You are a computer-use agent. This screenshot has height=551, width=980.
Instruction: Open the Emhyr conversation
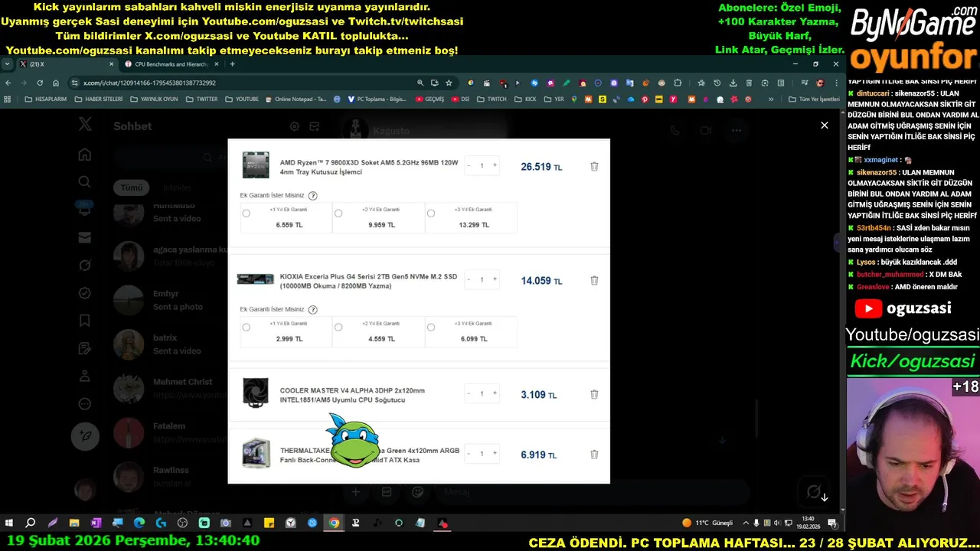(x=170, y=300)
